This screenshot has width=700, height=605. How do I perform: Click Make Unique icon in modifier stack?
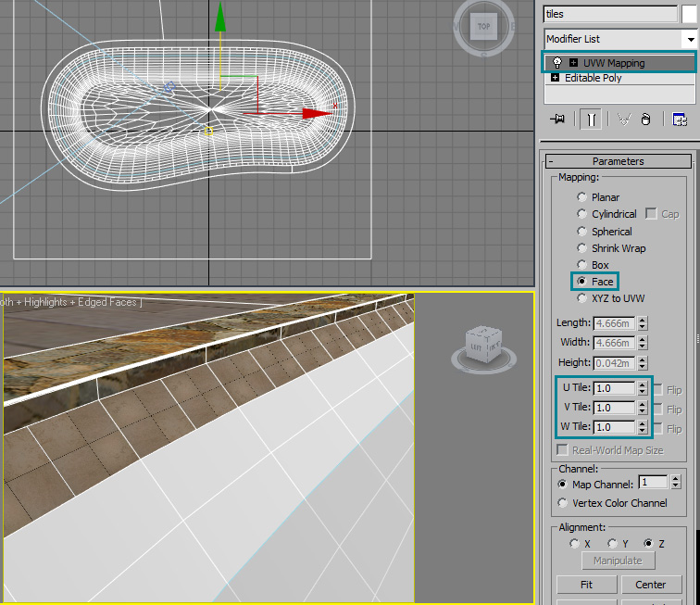click(623, 120)
